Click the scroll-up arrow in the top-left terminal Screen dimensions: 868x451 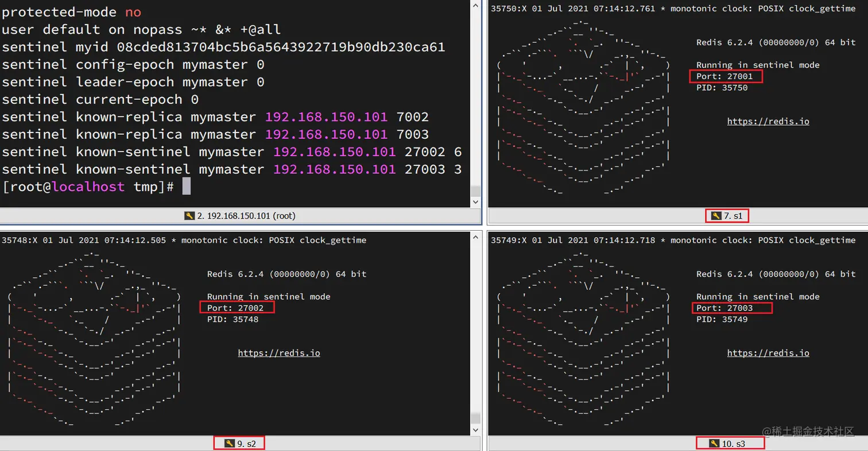pyautogui.click(x=475, y=6)
